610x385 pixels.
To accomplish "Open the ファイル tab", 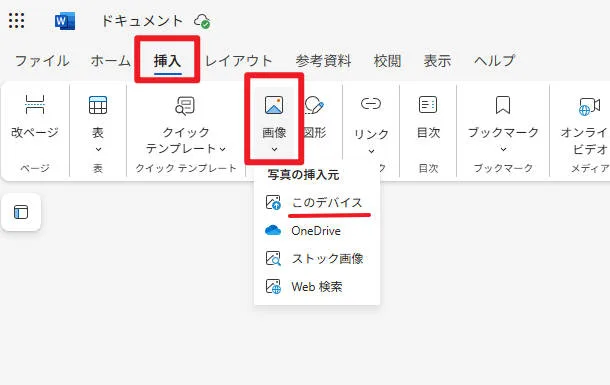I will click(42, 61).
